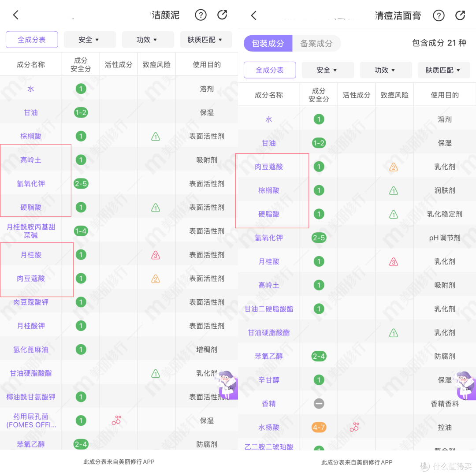The height and width of the screenshot is (476, 476).
Task: Tap 润肤剂 purpose cell for 棕榈酸
Action: point(445,190)
